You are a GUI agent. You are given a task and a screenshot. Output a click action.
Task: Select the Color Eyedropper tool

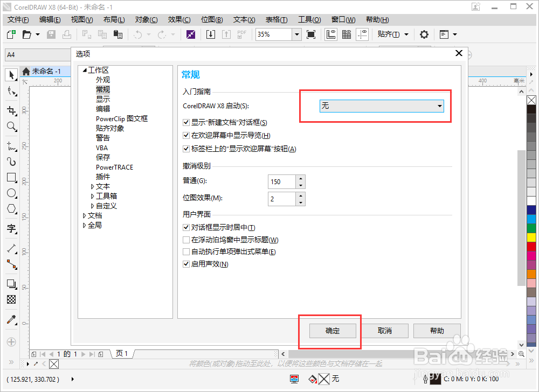tap(12, 320)
